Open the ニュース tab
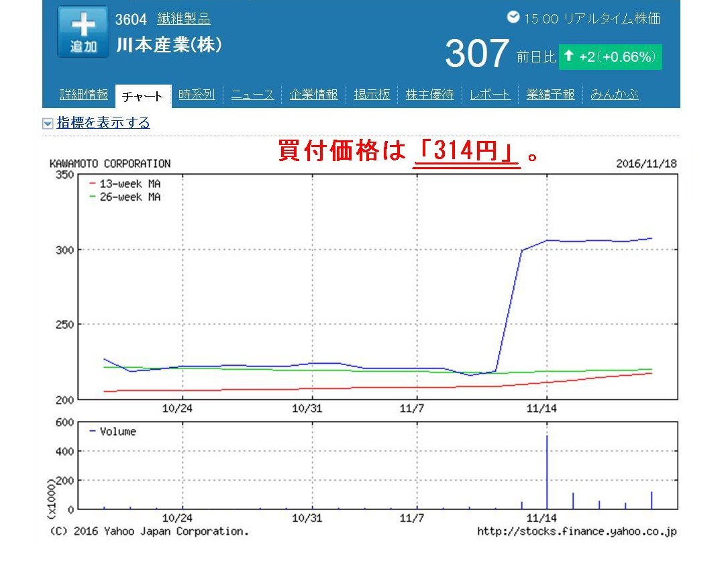 pyautogui.click(x=252, y=95)
